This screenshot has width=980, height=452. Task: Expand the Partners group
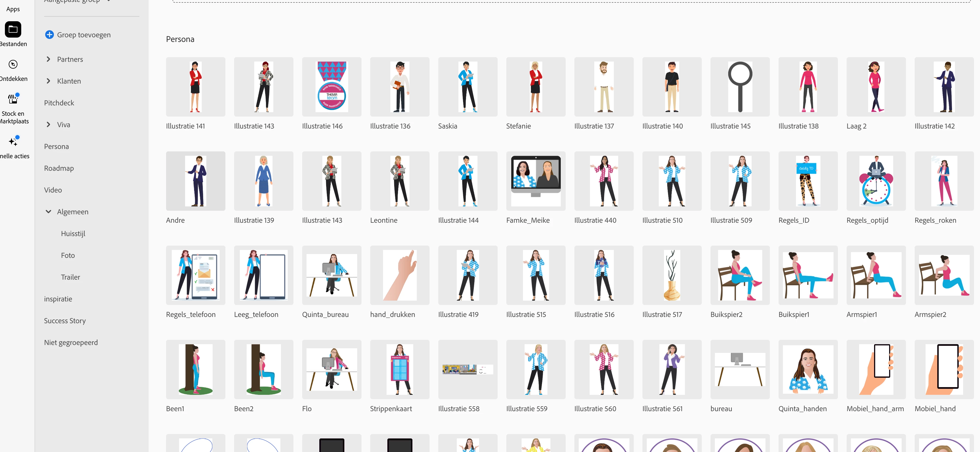click(x=48, y=59)
